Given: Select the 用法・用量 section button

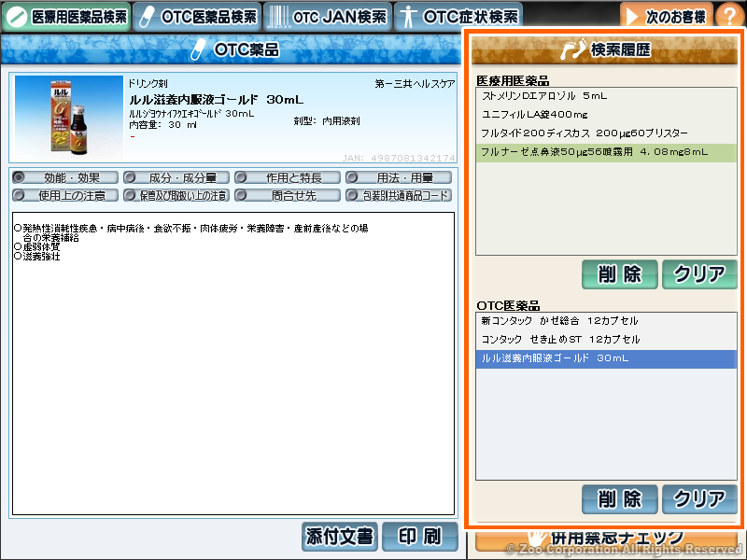Looking at the screenshot, I should click(x=399, y=177).
